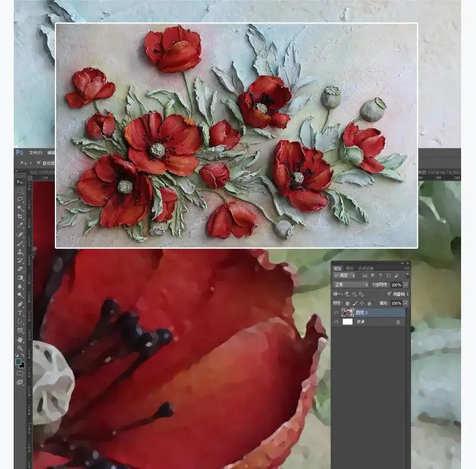The width and height of the screenshot is (476, 469).
Task: Click the 背景 layer thumbnail
Action: click(x=347, y=322)
